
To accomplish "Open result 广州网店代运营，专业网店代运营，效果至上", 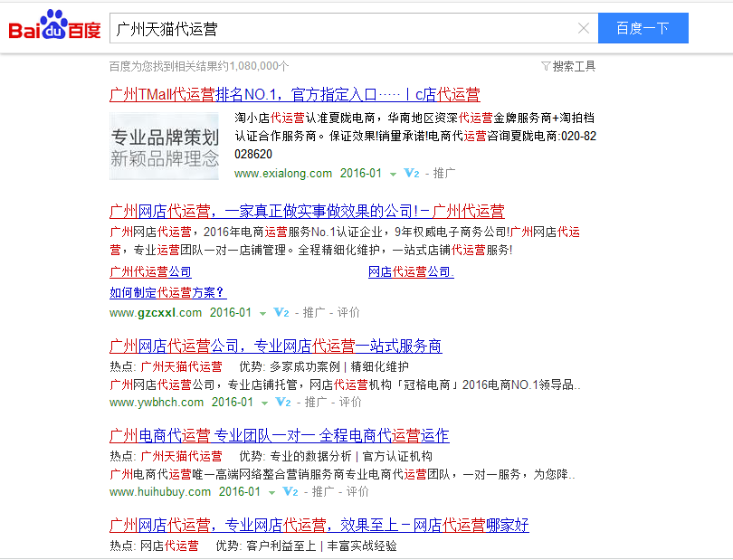I will [319, 526].
